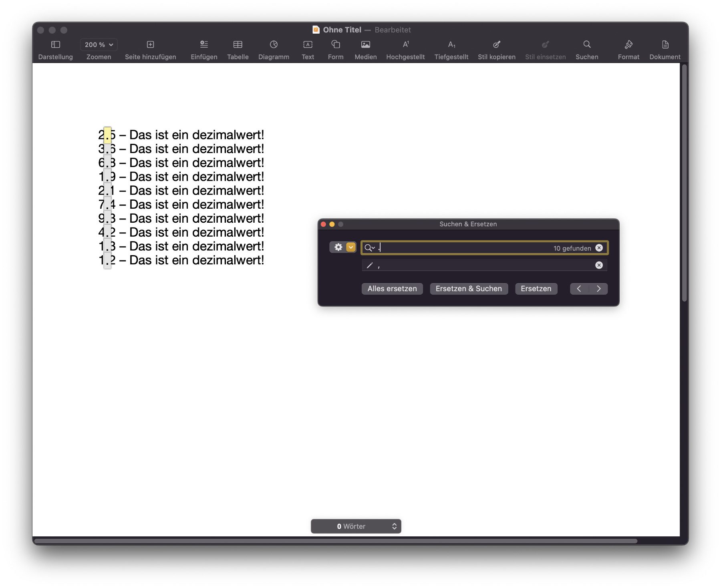Apply Hochgestellt superscript formatting
Screen dimensions: 721x588
(x=405, y=50)
